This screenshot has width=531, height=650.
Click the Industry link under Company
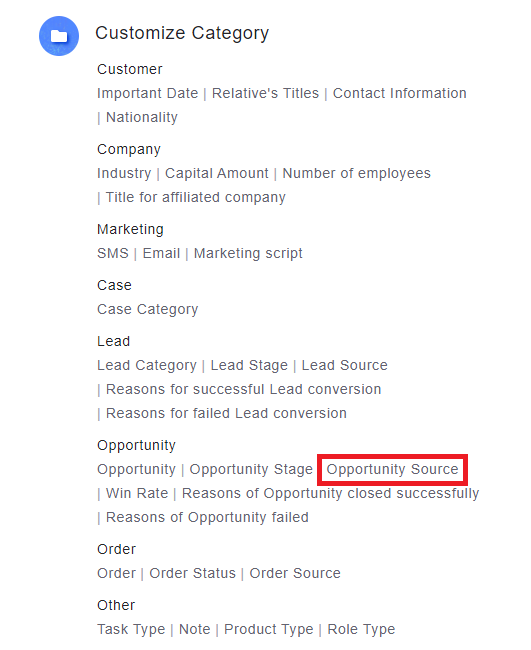pos(124,173)
